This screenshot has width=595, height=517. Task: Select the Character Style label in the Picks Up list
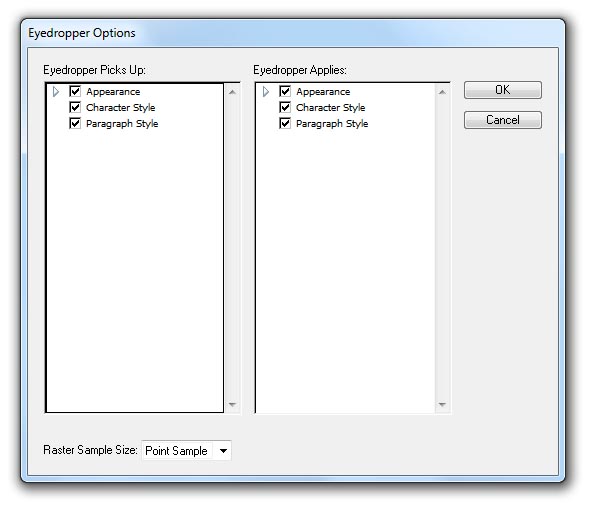121,108
